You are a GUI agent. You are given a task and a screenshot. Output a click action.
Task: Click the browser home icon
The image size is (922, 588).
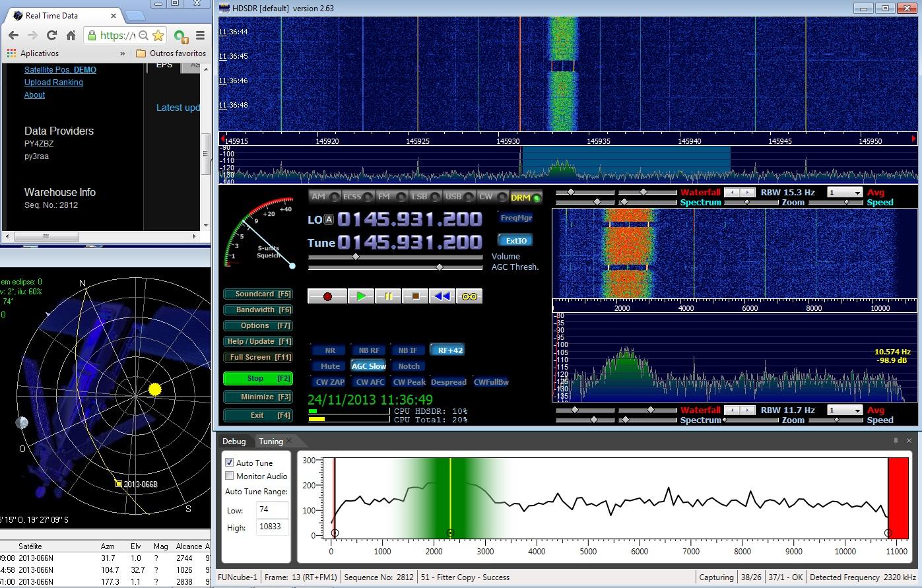coord(71,36)
